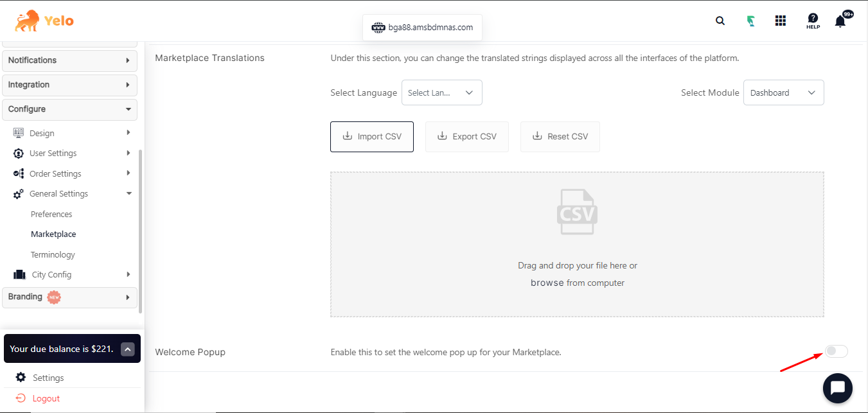The width and height of the screenshot is (868, 413).
Task: Open the apps grid icon
Action: (781, 21)
